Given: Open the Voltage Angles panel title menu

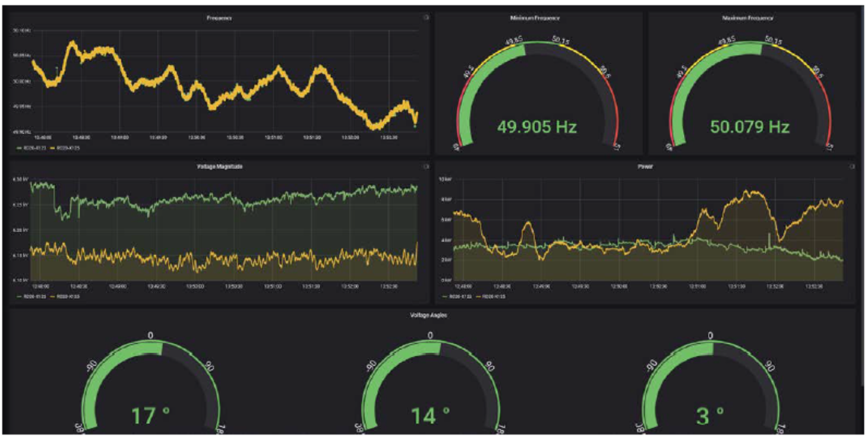Looking at the screenshot, I should tap(428, 315).
